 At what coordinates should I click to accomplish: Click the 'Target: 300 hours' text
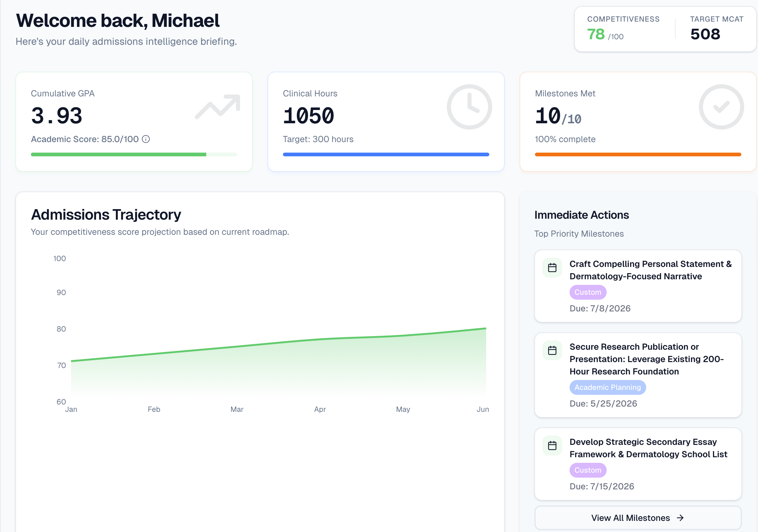coord(318,139)
